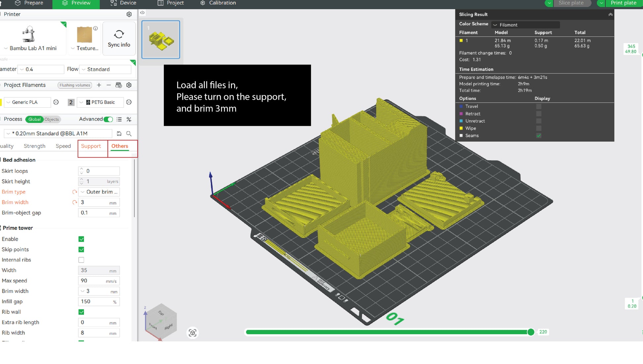Open the Brim type dropdown
Viewport: 643px width, 364px height.
pos(99,192)
